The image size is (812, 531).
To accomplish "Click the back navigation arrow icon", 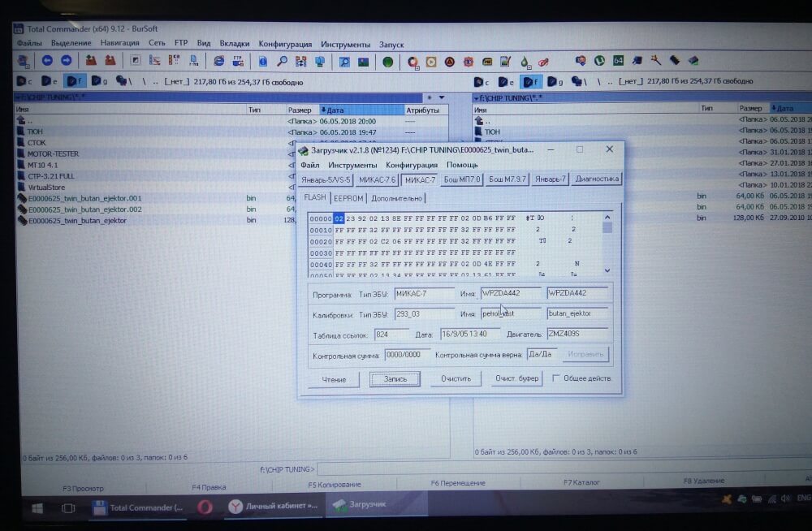I will (47, 61).
